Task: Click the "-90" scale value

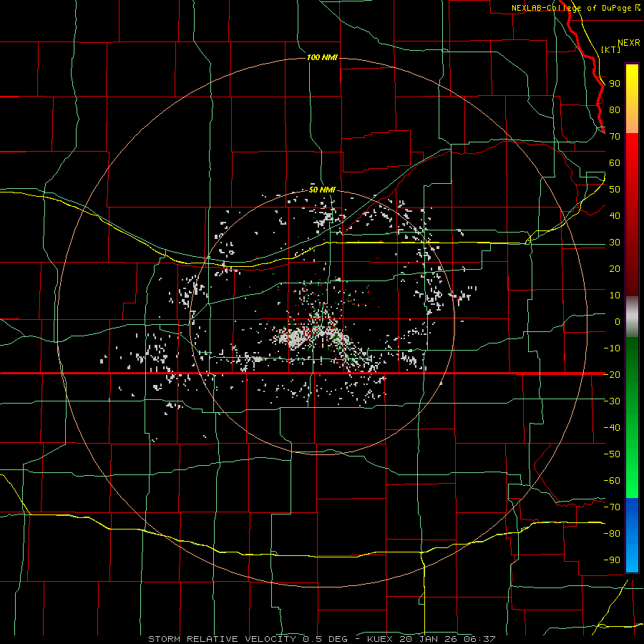Action: tap(612, 560)
